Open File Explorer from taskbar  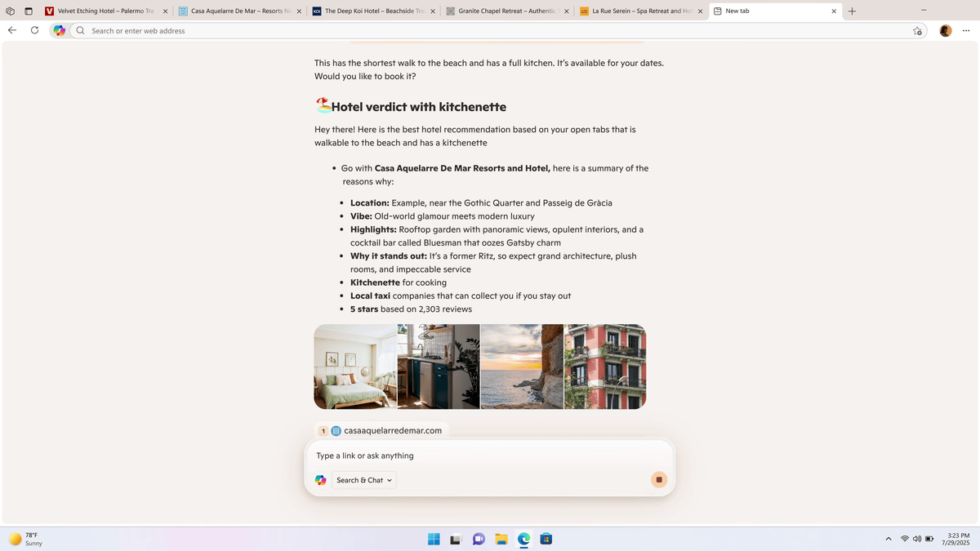(x=501, y=539)
